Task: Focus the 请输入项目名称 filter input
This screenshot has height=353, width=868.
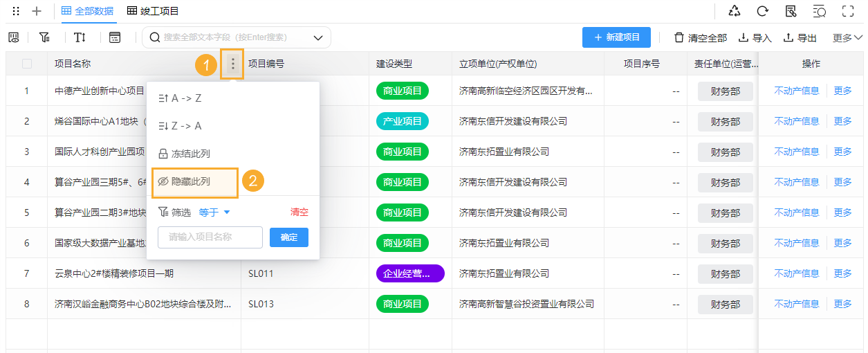Action: (x=210, y=237)
